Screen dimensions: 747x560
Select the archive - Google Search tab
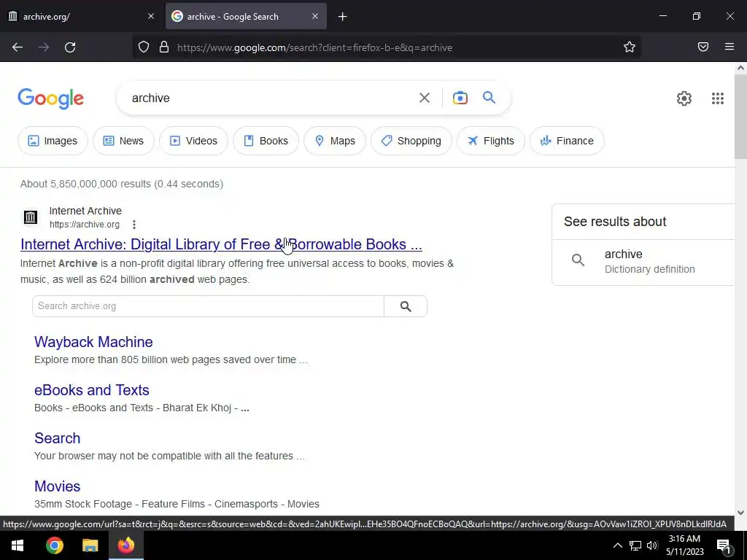click(246, 16)
